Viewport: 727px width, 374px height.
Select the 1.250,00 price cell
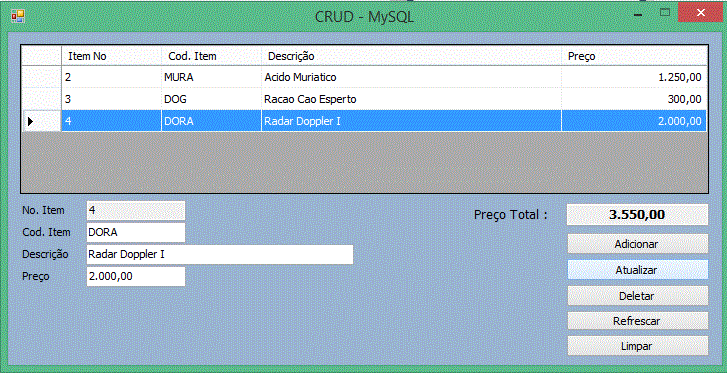[634, 77]
